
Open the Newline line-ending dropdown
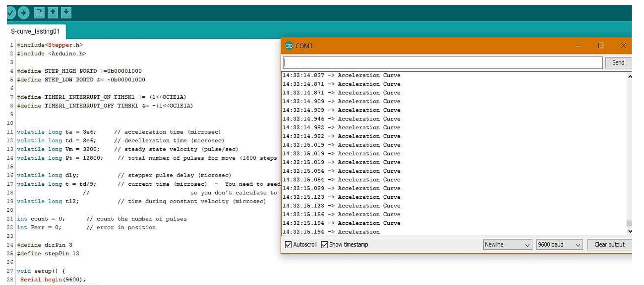[x=507, y=244]
